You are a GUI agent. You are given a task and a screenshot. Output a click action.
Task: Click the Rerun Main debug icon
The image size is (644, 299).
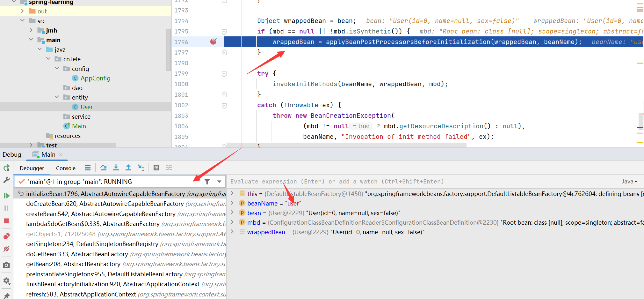(6, 168)
